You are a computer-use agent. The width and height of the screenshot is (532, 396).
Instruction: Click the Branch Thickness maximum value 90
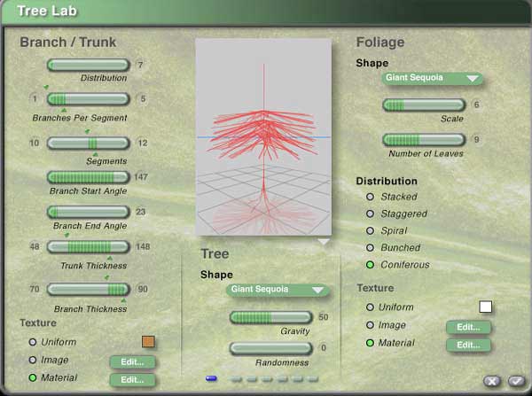tap(143, 289)
